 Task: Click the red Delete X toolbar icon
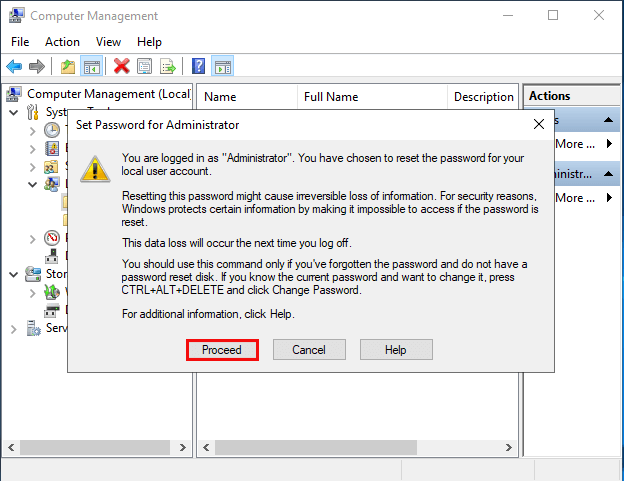click(121, 66)
